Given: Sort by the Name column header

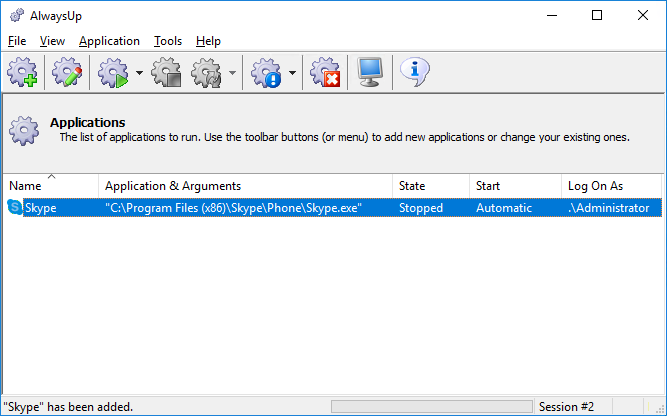Looking at the screenshot, I should [51, 186].
